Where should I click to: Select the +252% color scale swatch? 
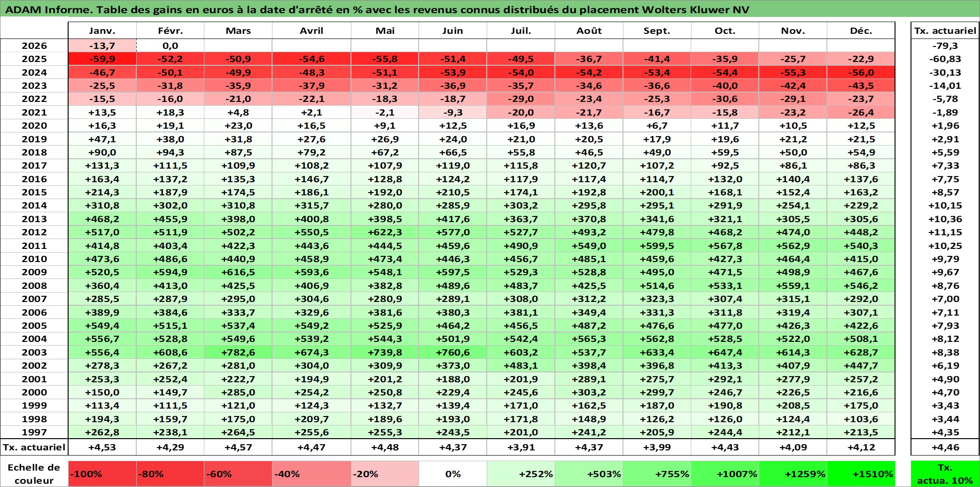point(521,474)
